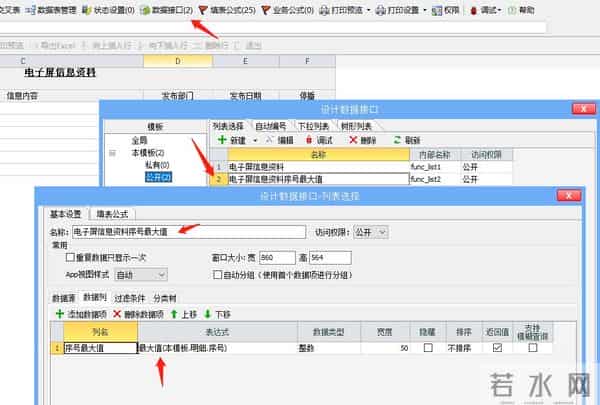The image size is (600, 405).
Task: Open the 打印预览 dropdown arrow
Action: [x=368, y=10]
